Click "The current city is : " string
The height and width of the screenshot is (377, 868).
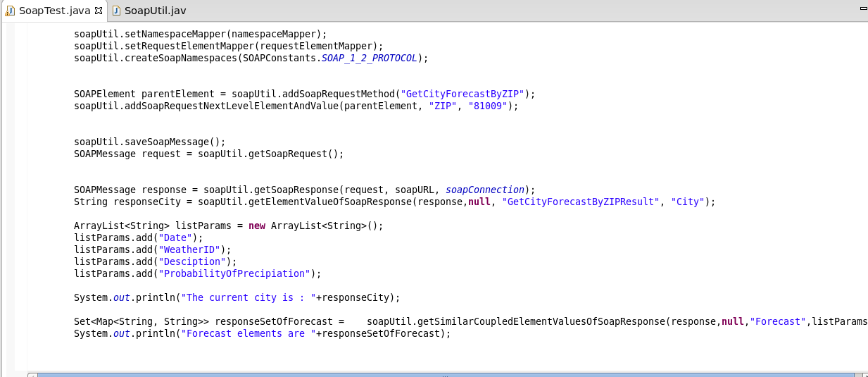tap(249, 297)
